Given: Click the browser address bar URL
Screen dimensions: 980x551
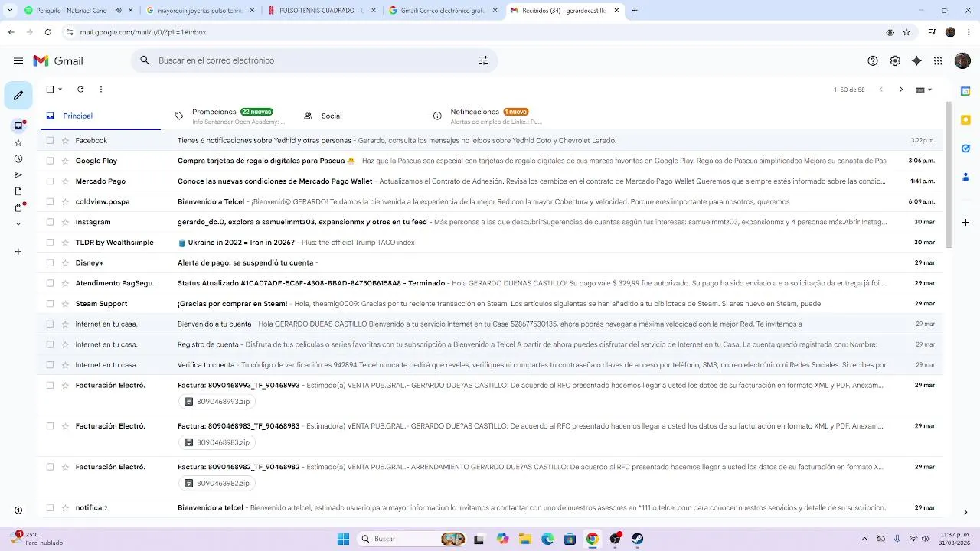Looking at the screenshot, I should coord(142,32).
